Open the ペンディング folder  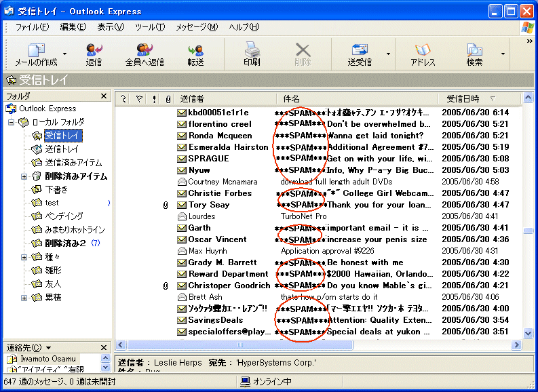(64, 216)
